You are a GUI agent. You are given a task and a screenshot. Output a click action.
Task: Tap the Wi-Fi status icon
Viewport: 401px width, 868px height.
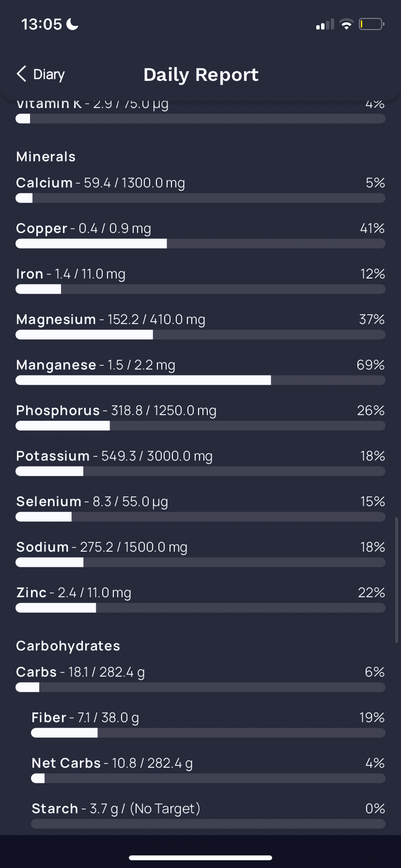pos(346,24)
